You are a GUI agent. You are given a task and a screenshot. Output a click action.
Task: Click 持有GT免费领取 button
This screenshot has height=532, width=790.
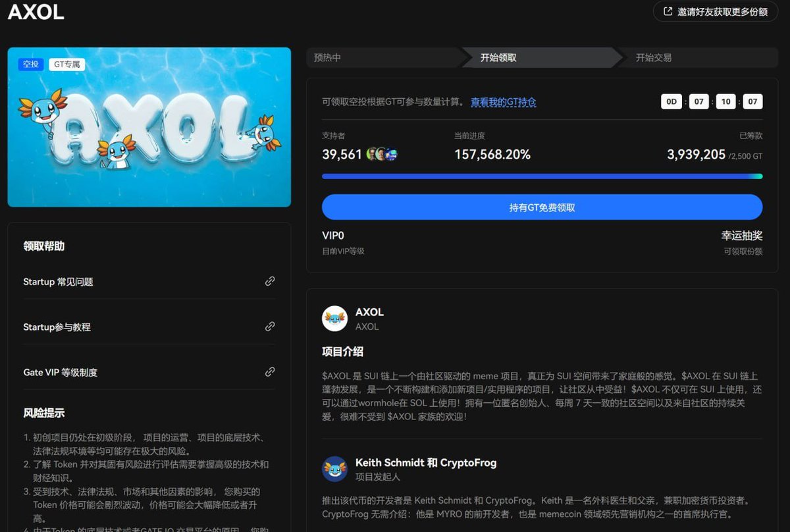coord(542,207)
